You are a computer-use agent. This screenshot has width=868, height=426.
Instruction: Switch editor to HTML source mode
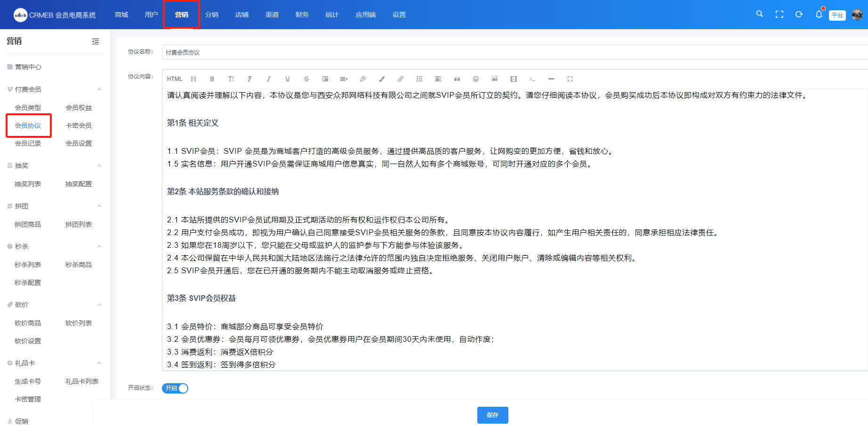click(174, 79)
